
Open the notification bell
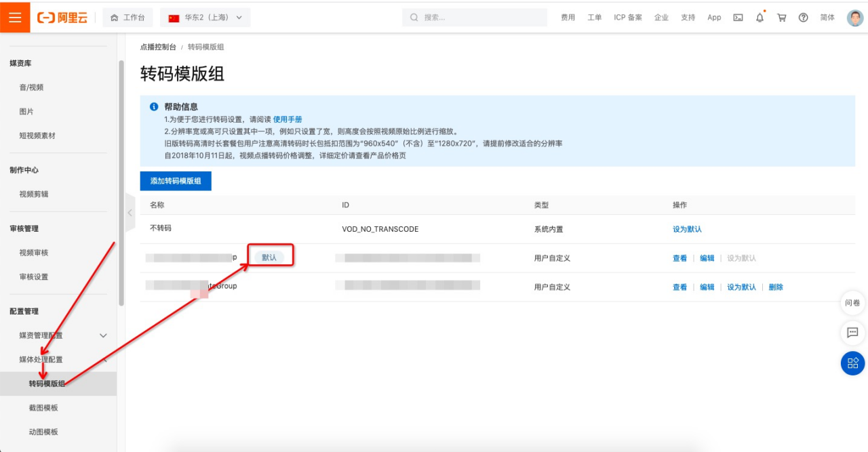tap(759, 18)
